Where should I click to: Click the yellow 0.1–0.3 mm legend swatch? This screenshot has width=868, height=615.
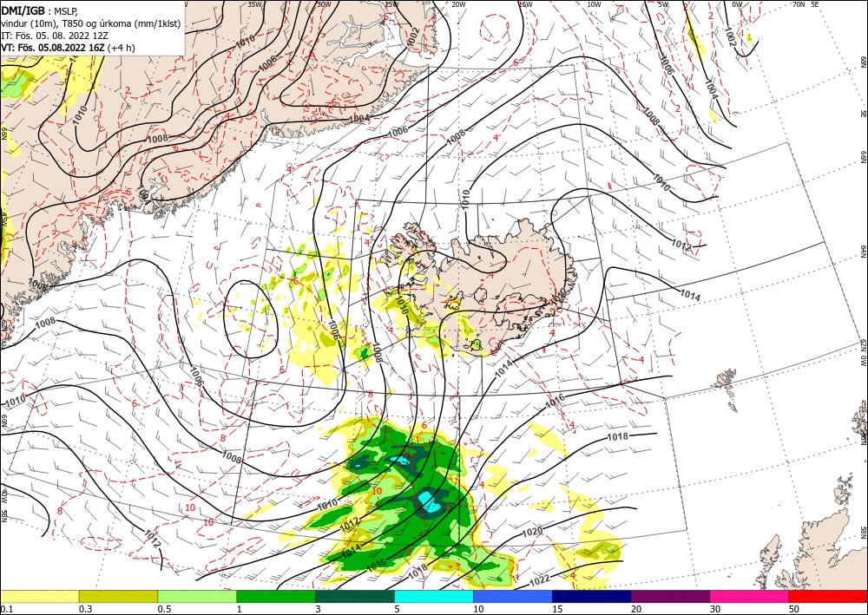(39, 596)
